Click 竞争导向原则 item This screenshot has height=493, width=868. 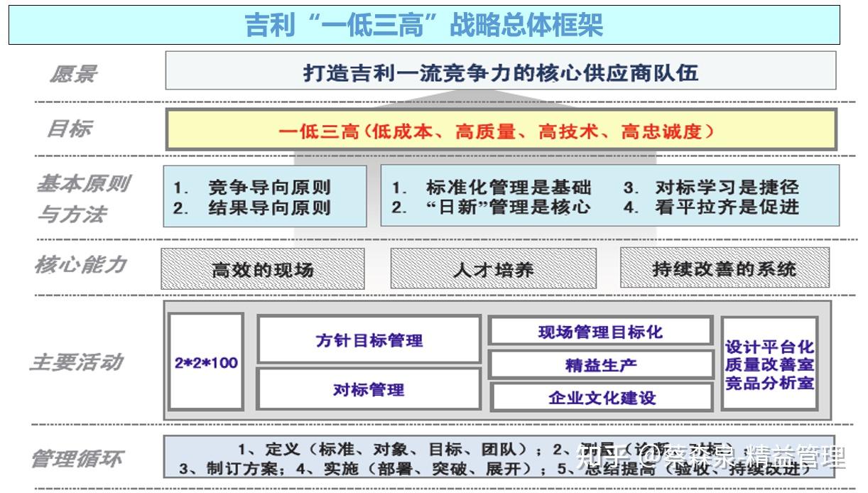coord(269,188)
